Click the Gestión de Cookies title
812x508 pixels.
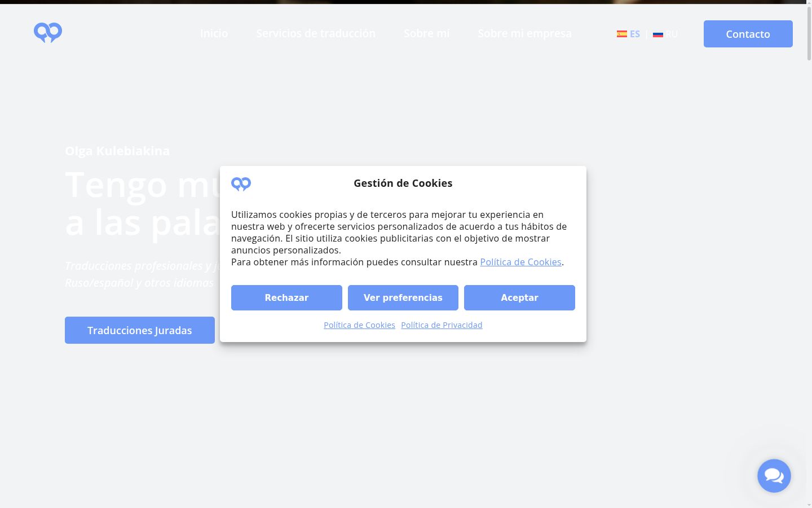pyautogui.click(x=403, y=183)
